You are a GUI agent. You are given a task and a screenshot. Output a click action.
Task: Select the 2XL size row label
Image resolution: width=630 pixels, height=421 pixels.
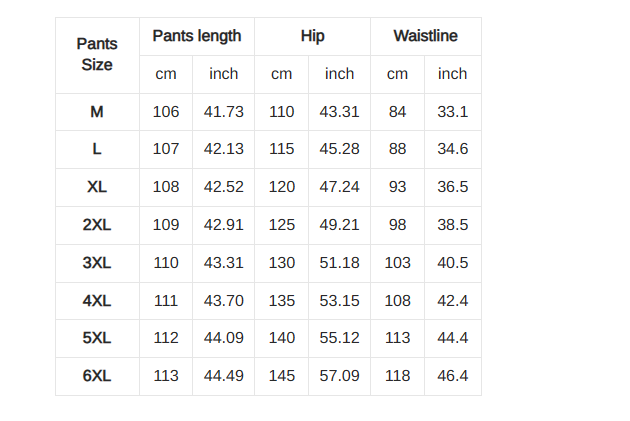coord(97,225)
